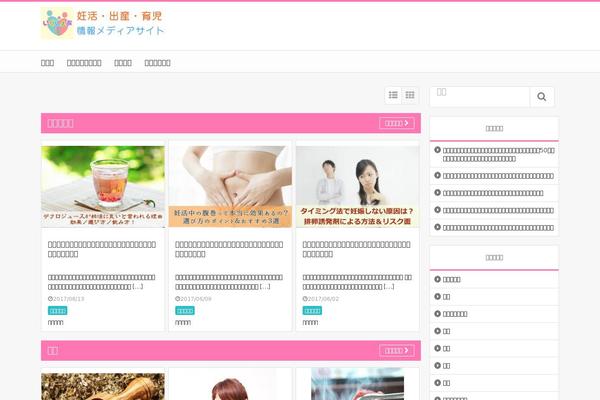Open the third navigation menu item
600x400 pixels.
coord(123,63)
